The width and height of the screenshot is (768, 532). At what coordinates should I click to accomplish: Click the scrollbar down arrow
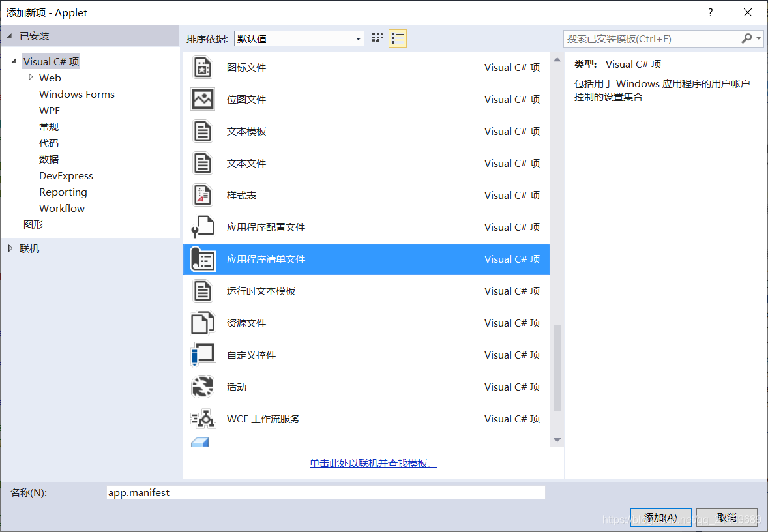(x=557, y=440)
